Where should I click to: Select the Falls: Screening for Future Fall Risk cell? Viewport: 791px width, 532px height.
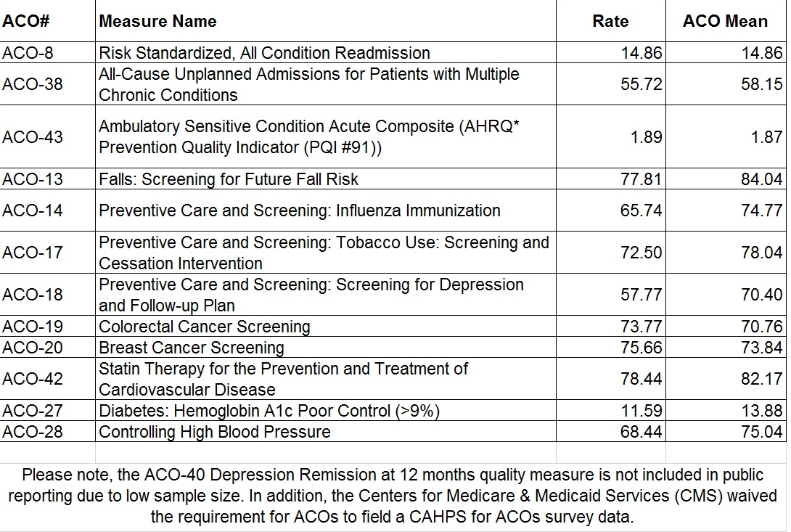229,179
